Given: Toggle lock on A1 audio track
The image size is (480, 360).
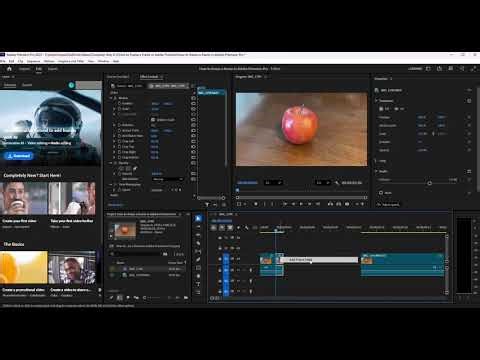Looking at the screenshot, I should (x=220, y=270).
